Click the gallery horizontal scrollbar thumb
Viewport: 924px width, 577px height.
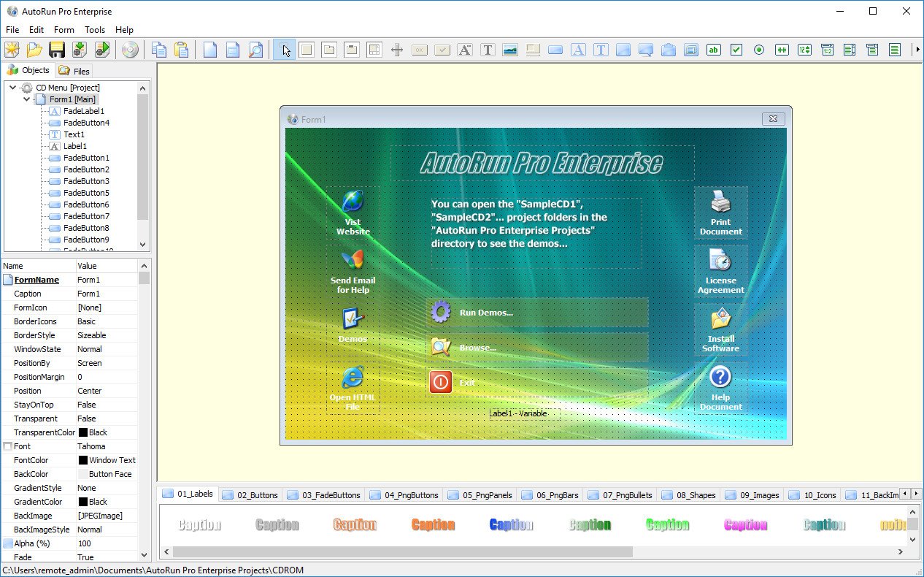403,552
